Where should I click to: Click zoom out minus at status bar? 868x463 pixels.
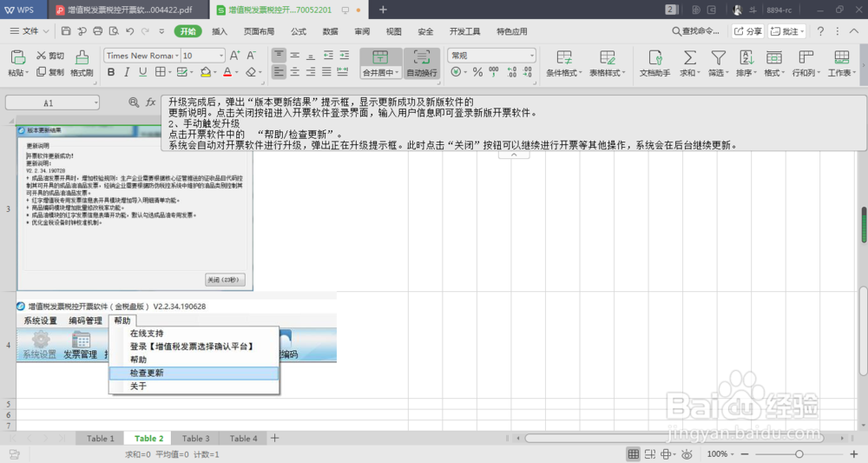[745, 454]
